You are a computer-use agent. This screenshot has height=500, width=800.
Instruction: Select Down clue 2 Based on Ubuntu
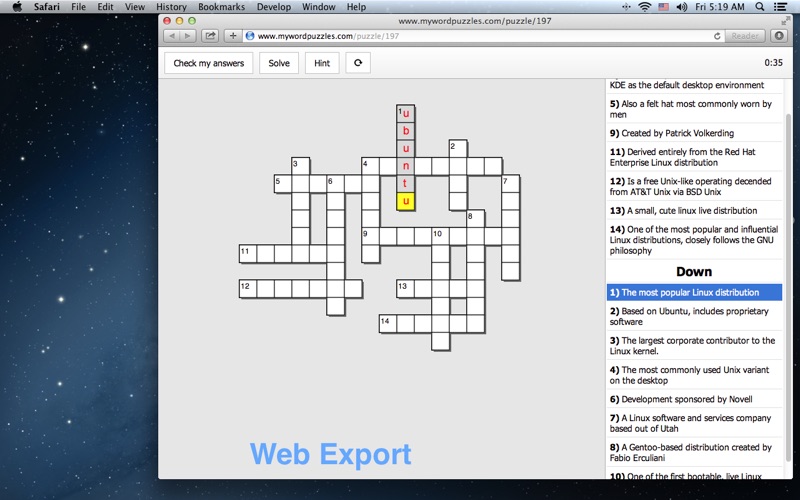(x=694, y=316)
